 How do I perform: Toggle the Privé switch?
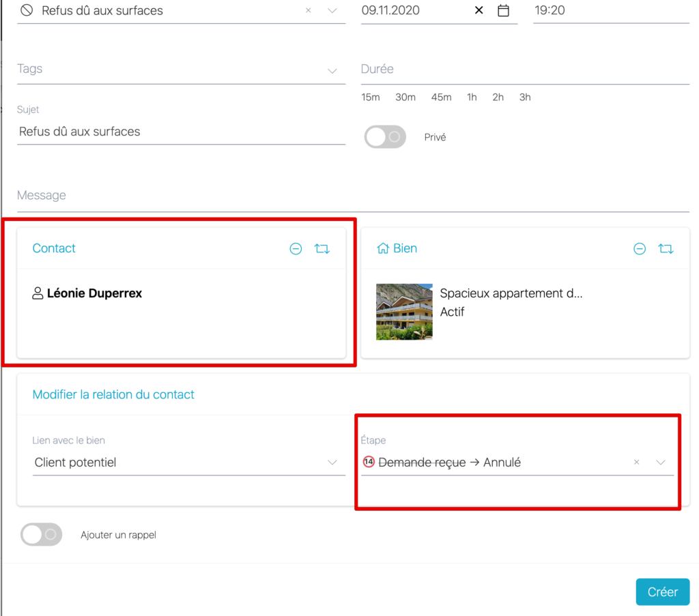pos(385,137)
